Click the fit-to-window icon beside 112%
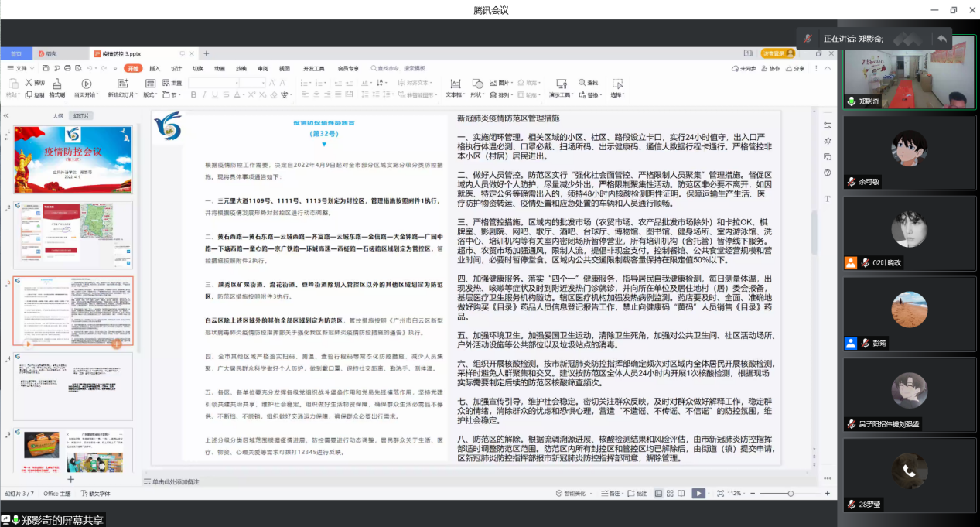The image size is (980, 527). click(720, 493)
